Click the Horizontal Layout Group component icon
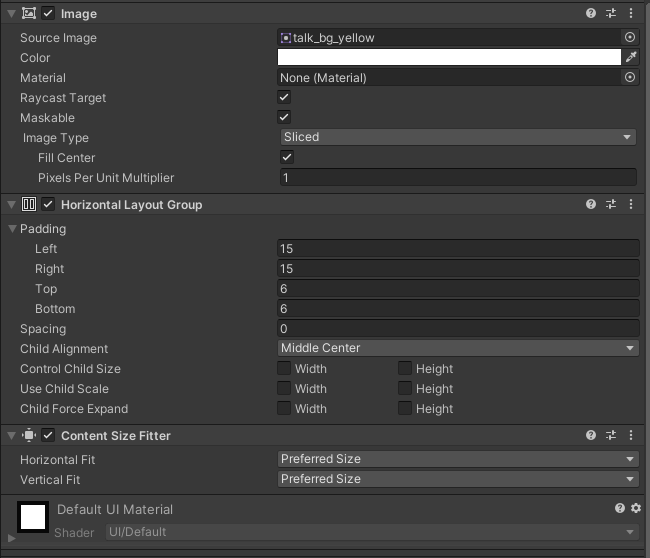Viewport: 650px width, 558px height. [29, 204]
